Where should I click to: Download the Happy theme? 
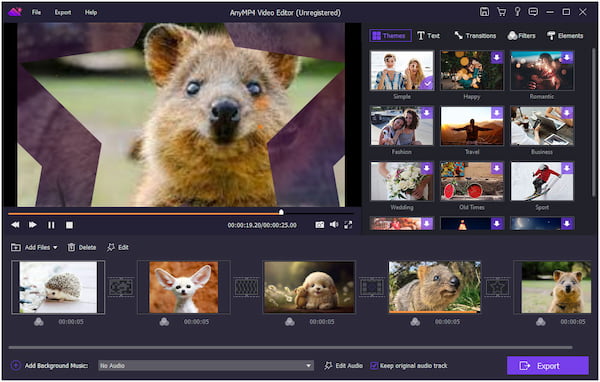pyautogui.click(x=497, y=58)
